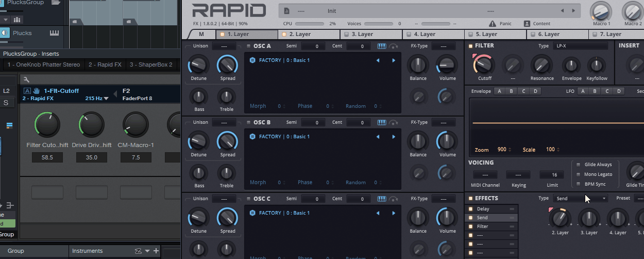Toggle OSC A on/off indicator

click(x=248, y=46)
